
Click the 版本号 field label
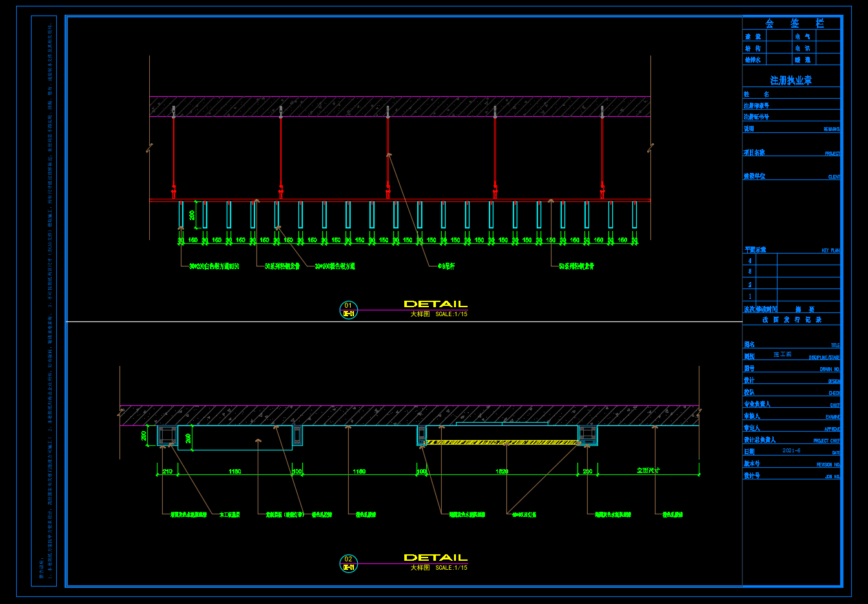pos(752,464)
